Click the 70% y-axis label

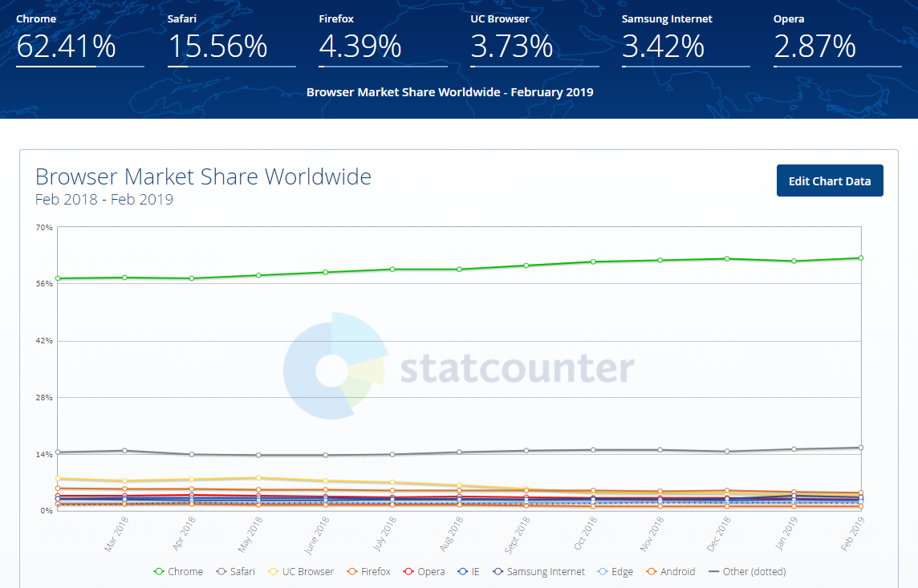pos(44,227)
